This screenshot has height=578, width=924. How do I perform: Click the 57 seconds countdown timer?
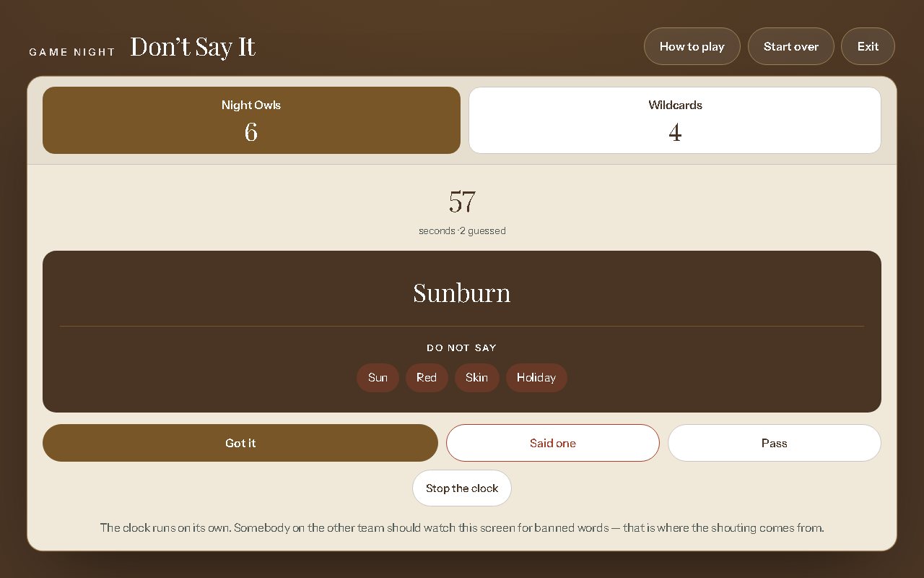point(462,201)
